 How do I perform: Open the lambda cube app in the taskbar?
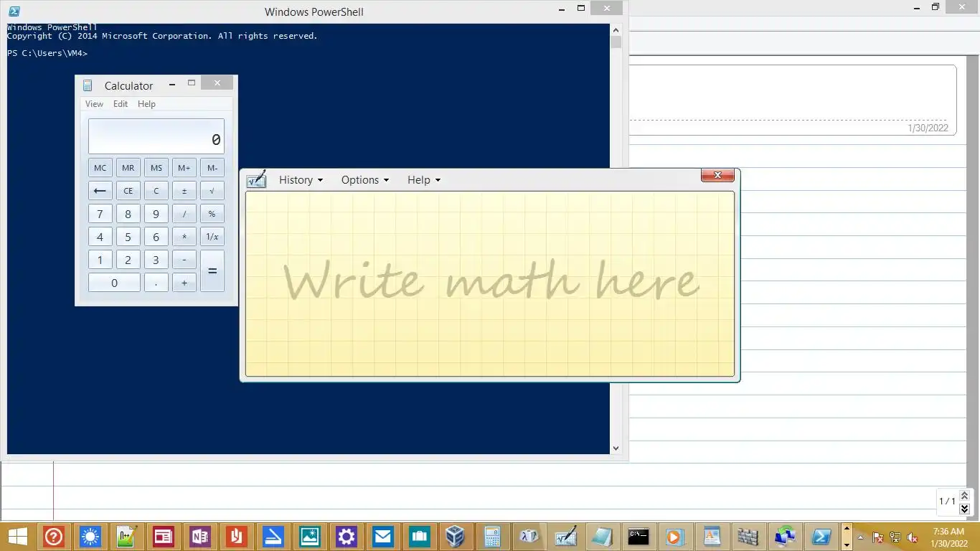coord(529,537)
